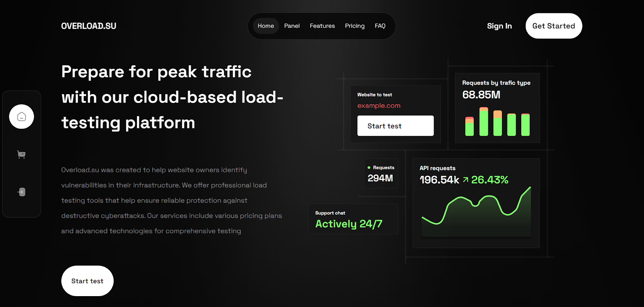
Task: Click the Requests by trafic type heading
Action: click(496, 83)
